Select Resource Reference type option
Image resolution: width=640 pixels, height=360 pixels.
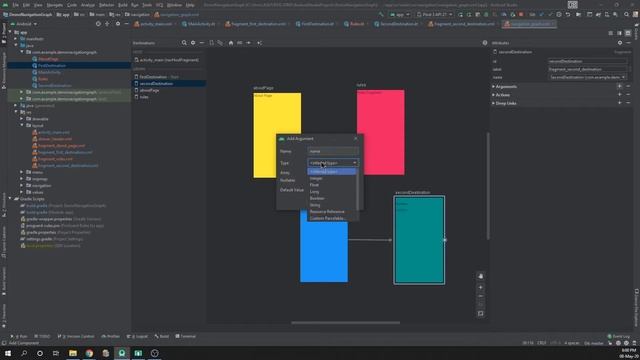(x=332, y=211)
